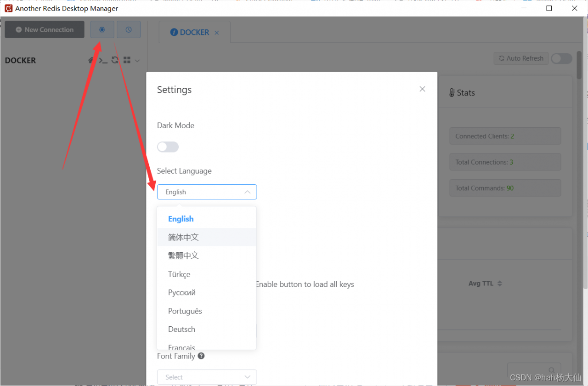This screenshot has height=386, width=588.
Task: Choose Türkçe in the language list
Action: (207, 274)
